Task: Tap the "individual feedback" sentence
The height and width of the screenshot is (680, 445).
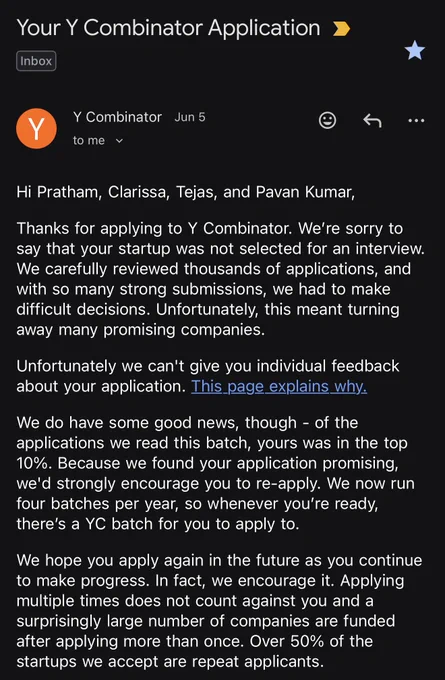Action: pos(208,376)
